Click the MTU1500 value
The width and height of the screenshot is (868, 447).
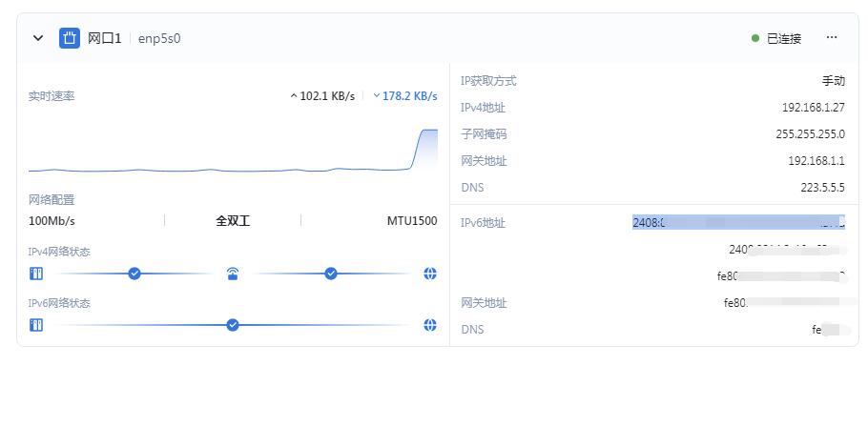coord(412,221)
